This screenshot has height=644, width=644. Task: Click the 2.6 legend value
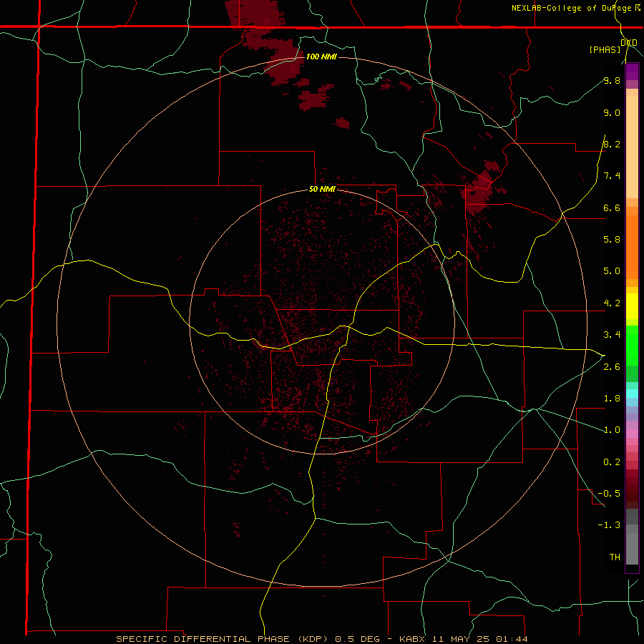click(x=612, y=367)
